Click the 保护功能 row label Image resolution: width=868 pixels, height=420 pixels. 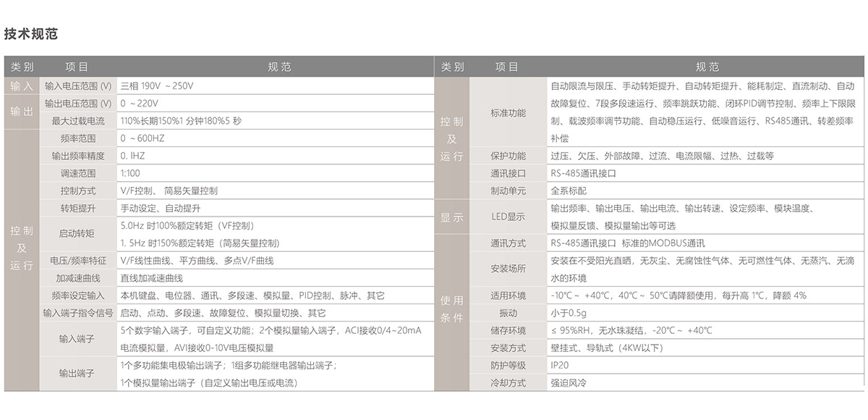pos(508,156)
